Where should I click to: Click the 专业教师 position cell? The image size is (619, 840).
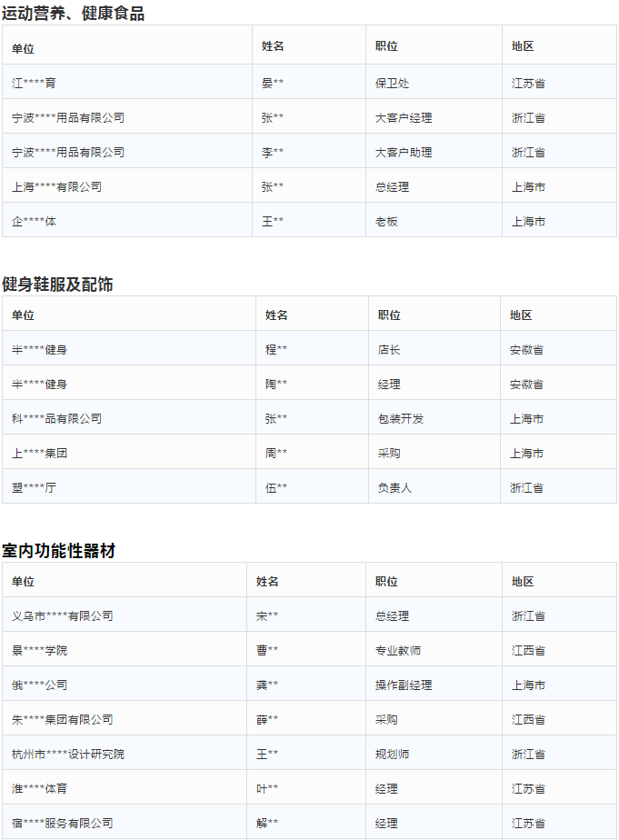(398, 650)
